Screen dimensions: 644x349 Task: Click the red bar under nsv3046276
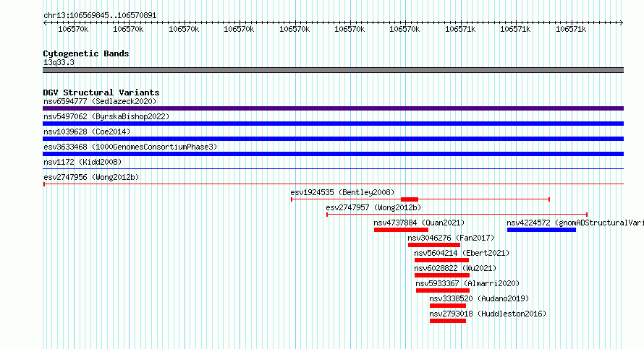coord(434,245)
